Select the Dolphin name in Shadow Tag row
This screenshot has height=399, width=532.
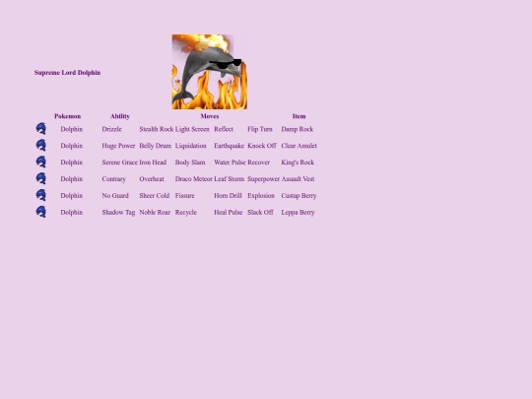coord(72,213)
